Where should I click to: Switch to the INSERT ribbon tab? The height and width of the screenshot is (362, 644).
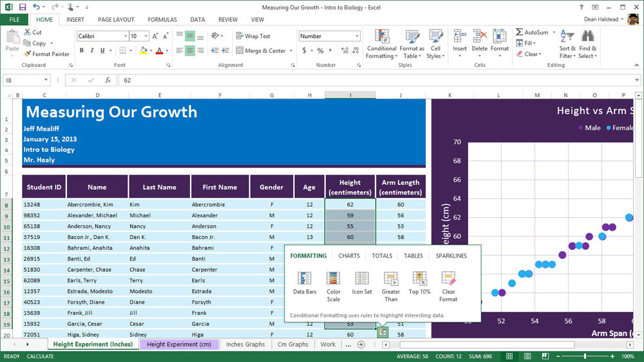click(x=75, y=19)
